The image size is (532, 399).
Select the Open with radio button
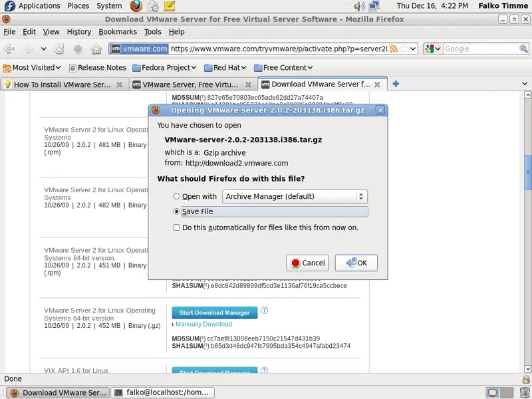[x=176, y=196]
